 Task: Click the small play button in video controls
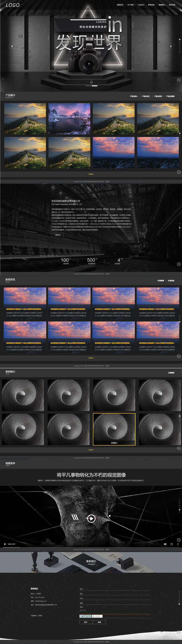(5, 544)
